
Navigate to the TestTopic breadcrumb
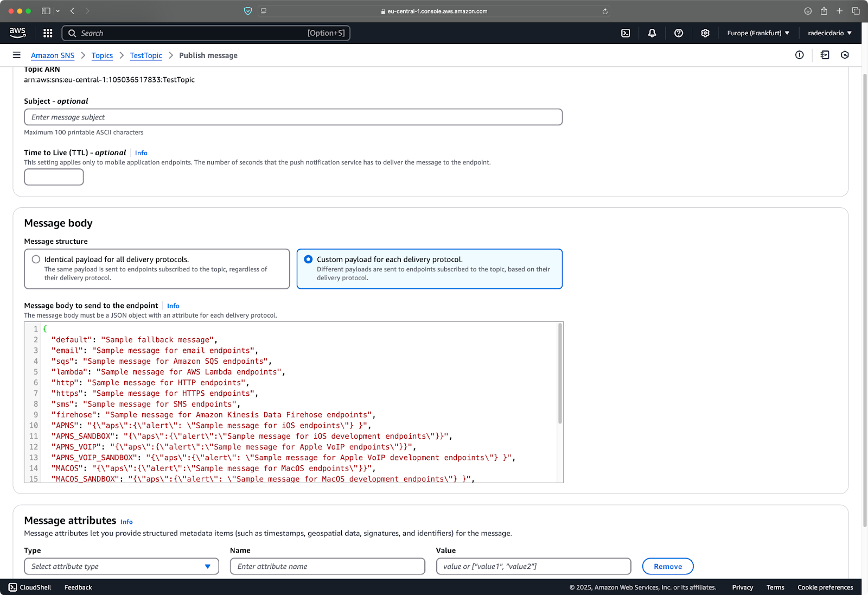[146, 55]
